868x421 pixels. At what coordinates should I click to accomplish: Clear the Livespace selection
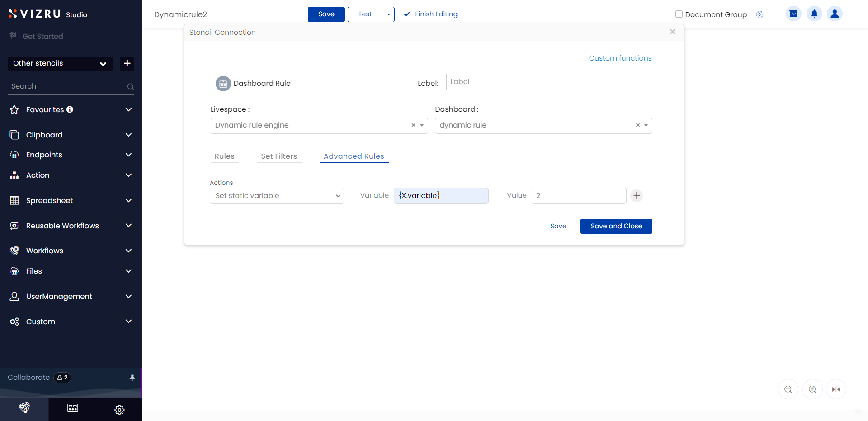click(x=413, y=125)
